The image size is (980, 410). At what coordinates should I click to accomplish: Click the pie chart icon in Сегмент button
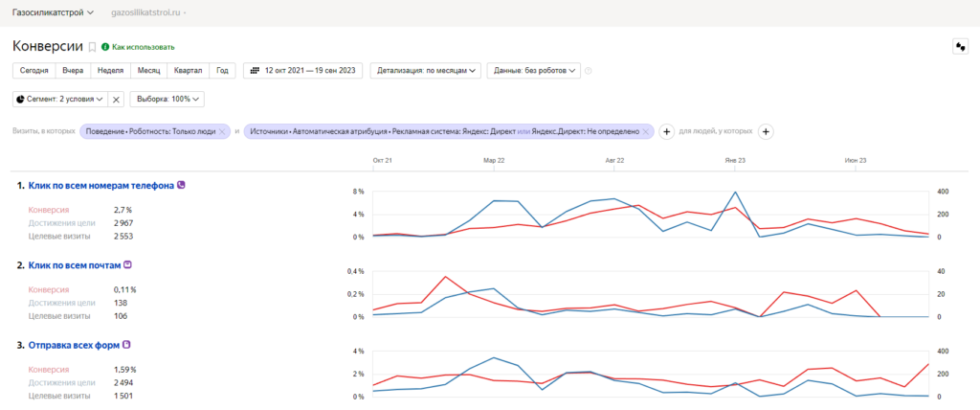point(21,99)
